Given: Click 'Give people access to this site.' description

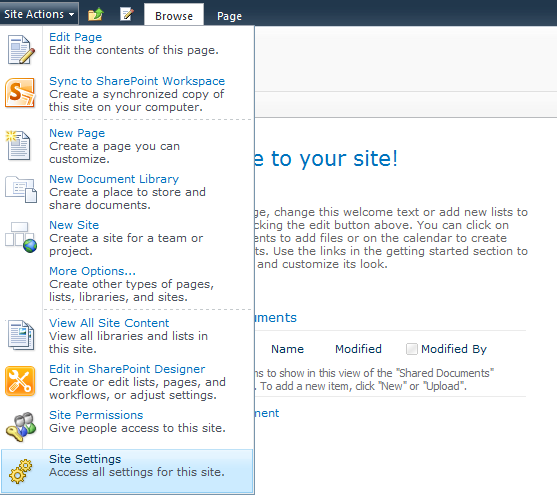Looking at the screenshot, I should 137,428.
